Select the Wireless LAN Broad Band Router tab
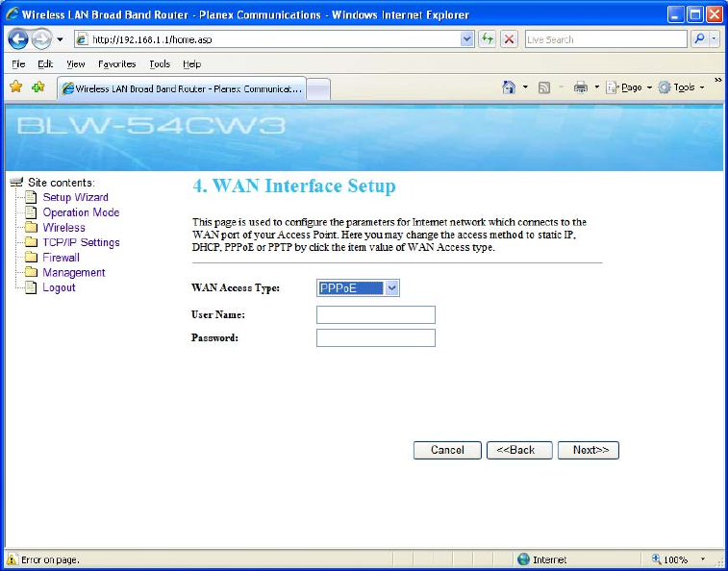The image size is (728, 571). coord(182,88)
